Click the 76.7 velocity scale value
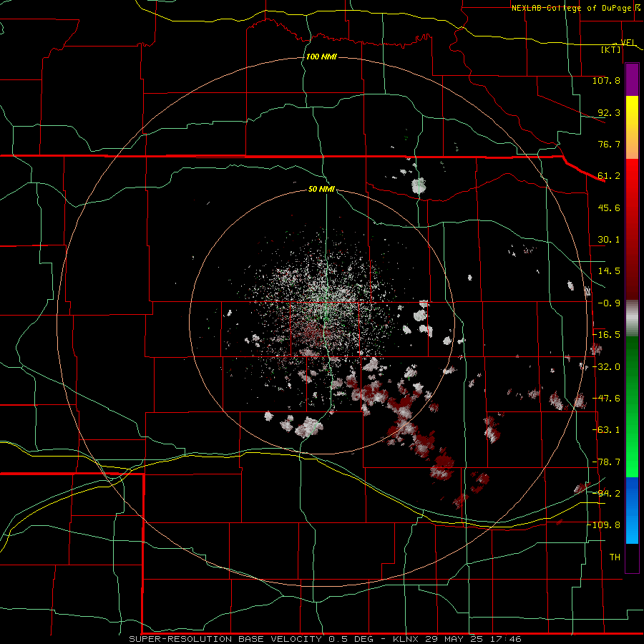Screen dimensions: 644x644 [609, 144]
